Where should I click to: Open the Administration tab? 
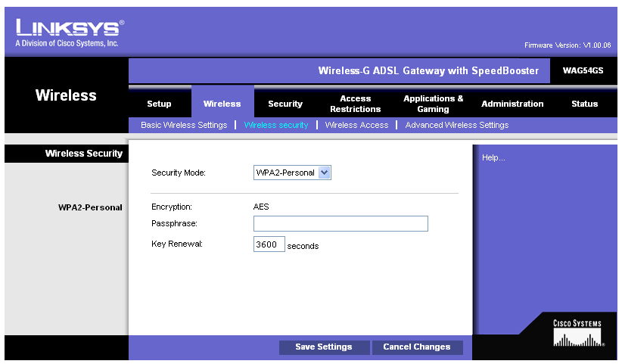click(x=512, y=104)
